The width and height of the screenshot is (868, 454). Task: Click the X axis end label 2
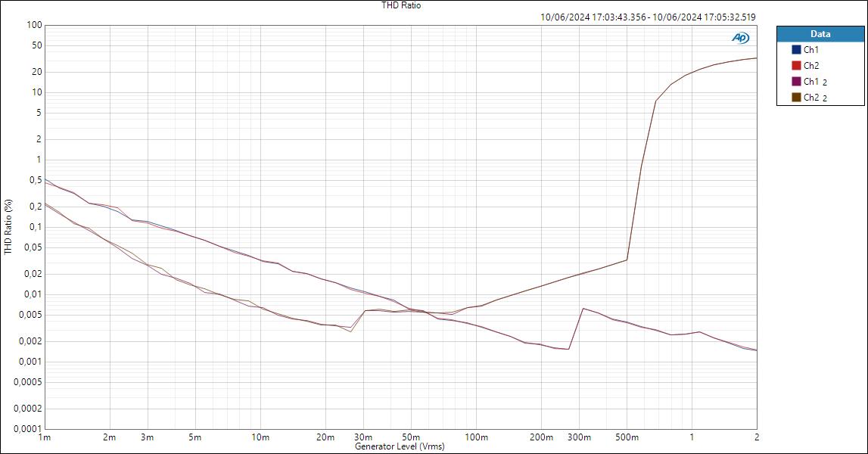[757, 437]
